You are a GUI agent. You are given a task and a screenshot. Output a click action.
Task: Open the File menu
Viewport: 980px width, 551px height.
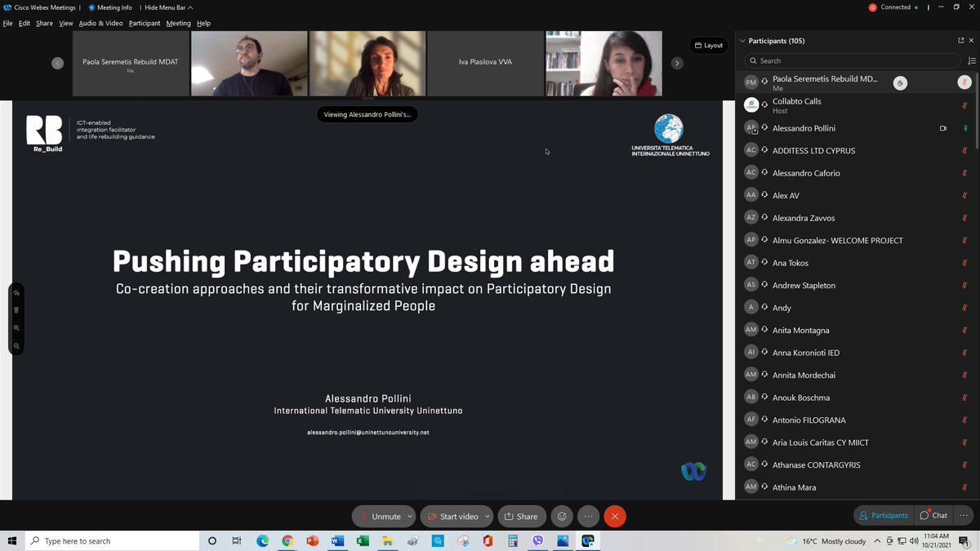[x=7, y=23]
